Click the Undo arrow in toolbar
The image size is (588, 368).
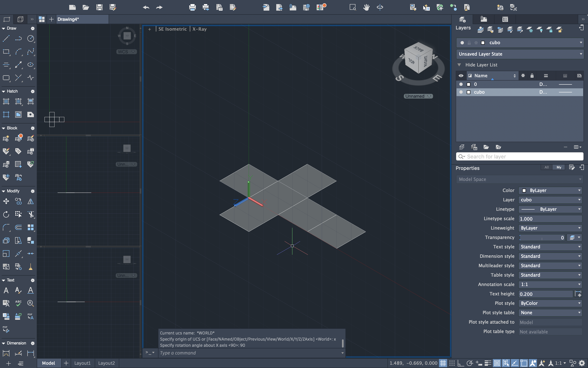tap(146, 7)
